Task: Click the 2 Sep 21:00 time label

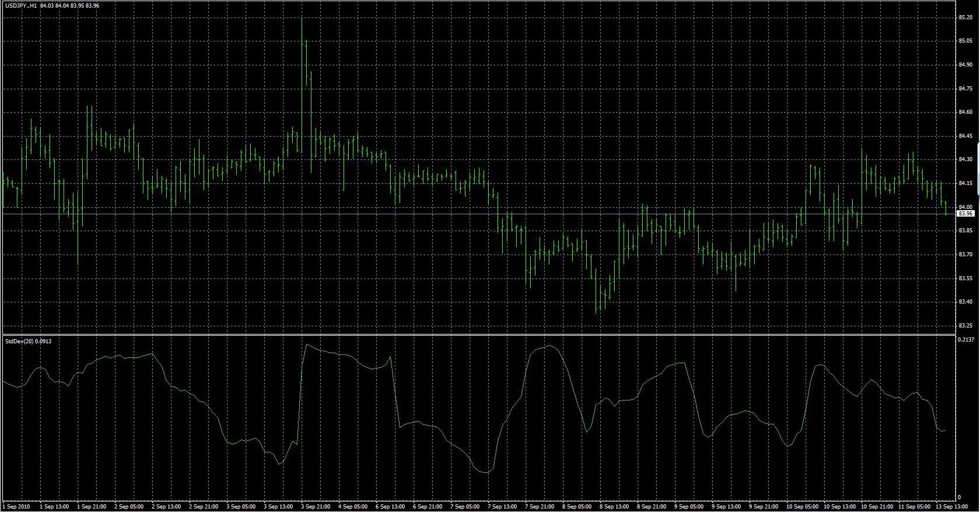Action: (204, 507)
